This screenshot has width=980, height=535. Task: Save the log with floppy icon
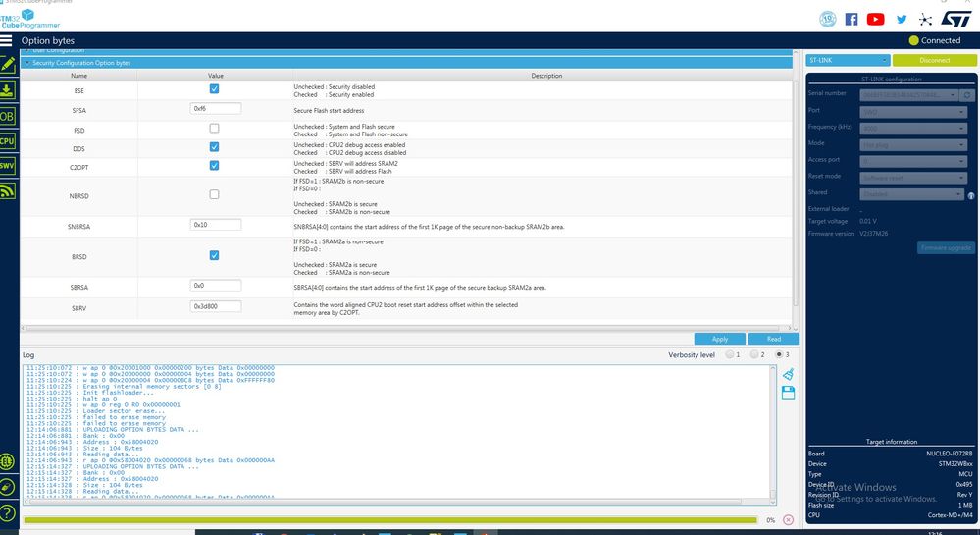click(788, 393)
